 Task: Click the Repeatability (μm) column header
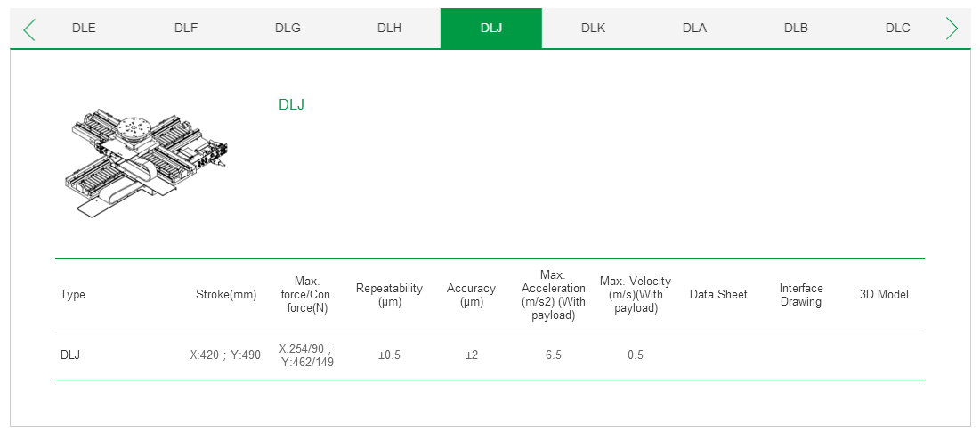[389, 295]
